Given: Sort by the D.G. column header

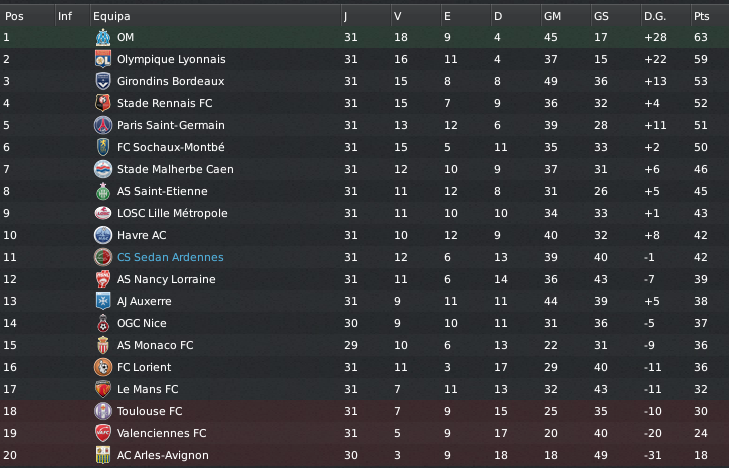Looking at the screenshot, I should 655,16.
